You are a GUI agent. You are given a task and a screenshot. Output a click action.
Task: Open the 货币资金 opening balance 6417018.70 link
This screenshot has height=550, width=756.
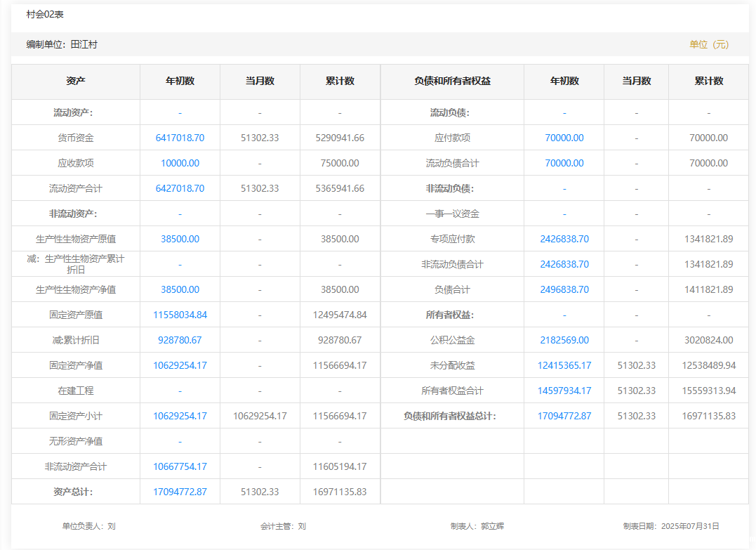(180, 138)
